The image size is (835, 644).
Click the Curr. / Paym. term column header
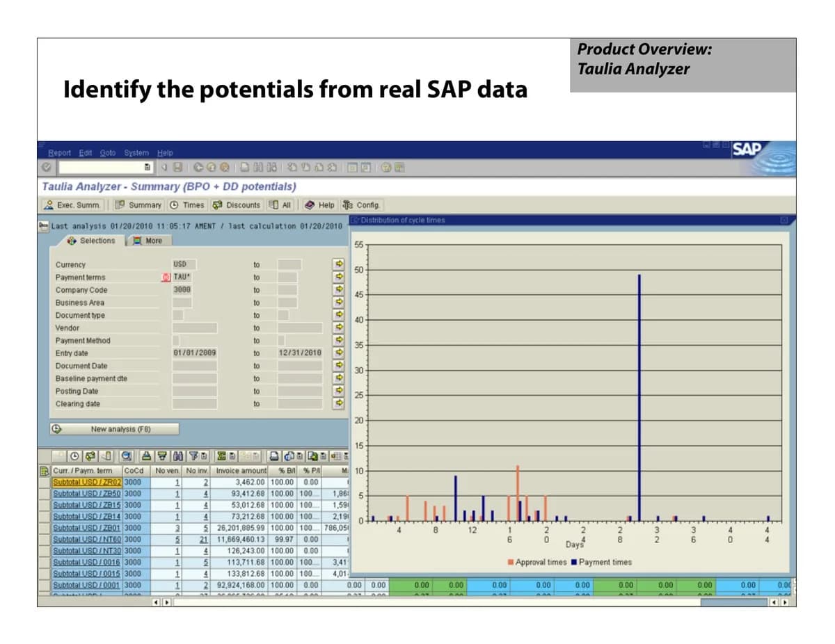(87, 471)
